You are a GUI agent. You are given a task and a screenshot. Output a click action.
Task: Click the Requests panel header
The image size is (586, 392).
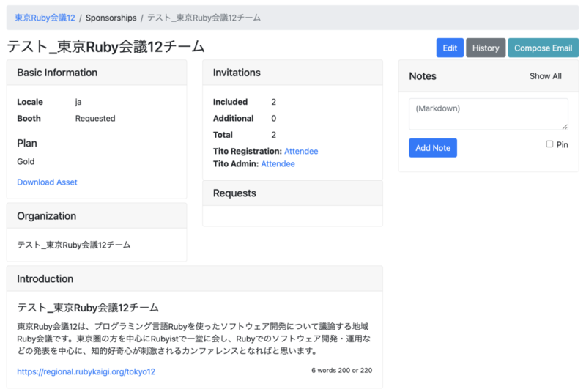click(x=292, y=193)
